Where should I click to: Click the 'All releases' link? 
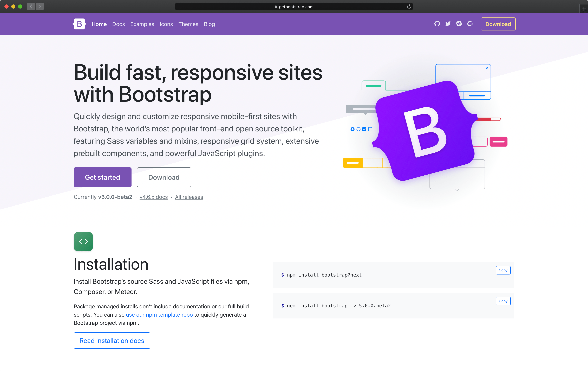pos(189,197)
